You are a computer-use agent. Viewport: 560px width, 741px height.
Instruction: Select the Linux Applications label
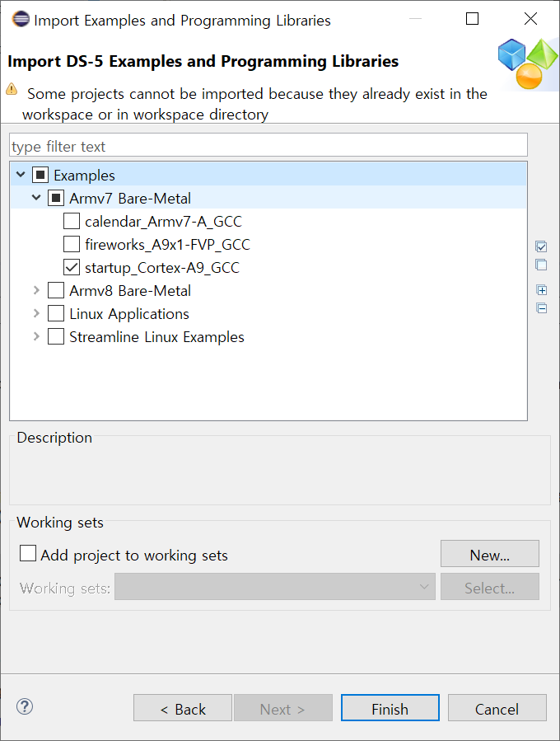coord(129,314)
